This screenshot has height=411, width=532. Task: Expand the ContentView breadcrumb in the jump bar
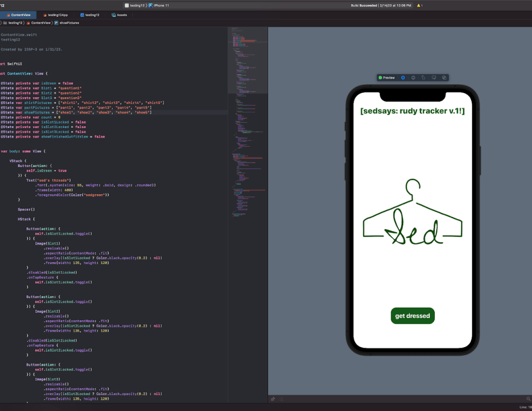pyautogui.click(x=41, y=23)
